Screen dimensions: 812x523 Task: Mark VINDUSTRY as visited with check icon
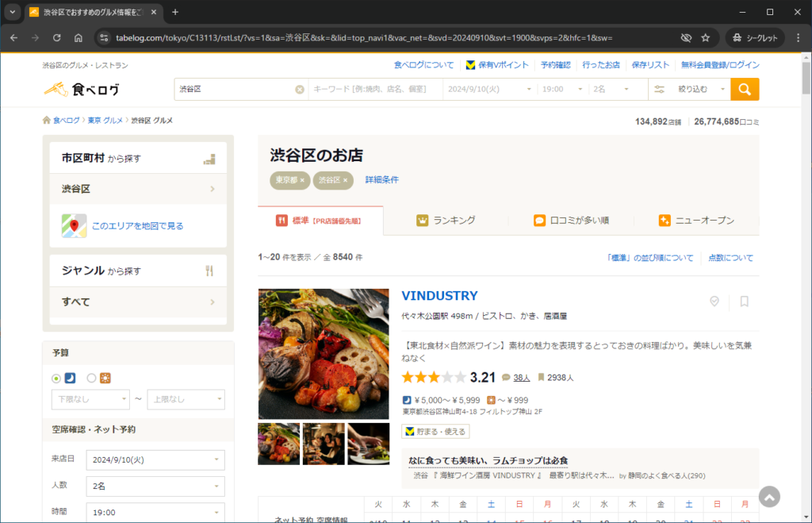[714, 302]
